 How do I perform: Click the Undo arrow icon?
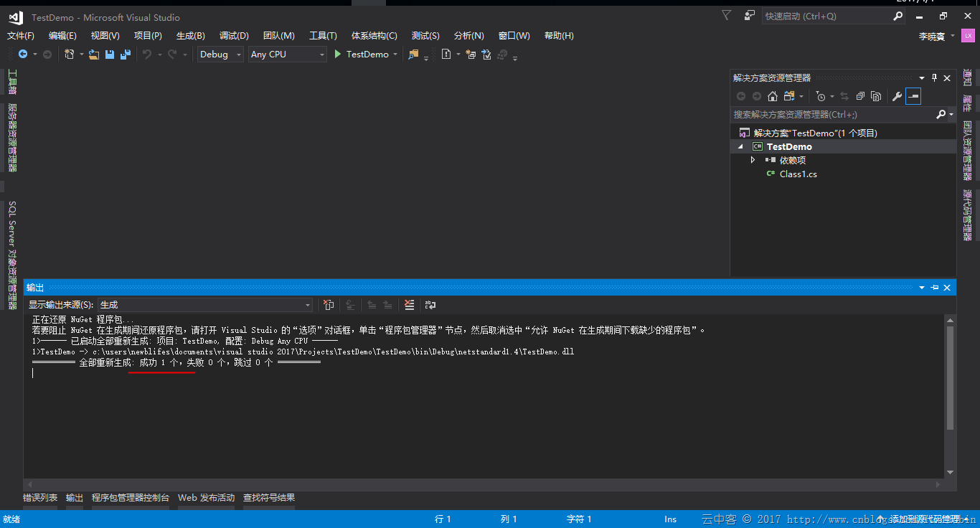tap(146, 55)
